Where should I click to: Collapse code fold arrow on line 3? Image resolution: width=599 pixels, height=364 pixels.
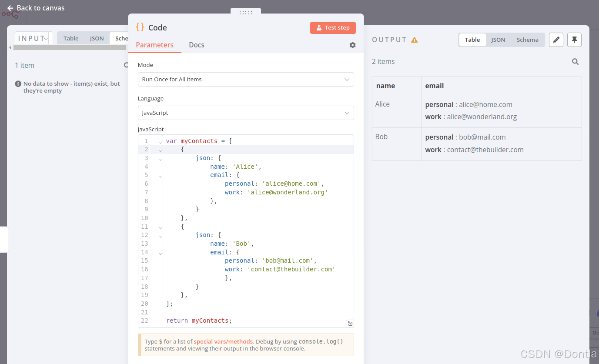160,159
